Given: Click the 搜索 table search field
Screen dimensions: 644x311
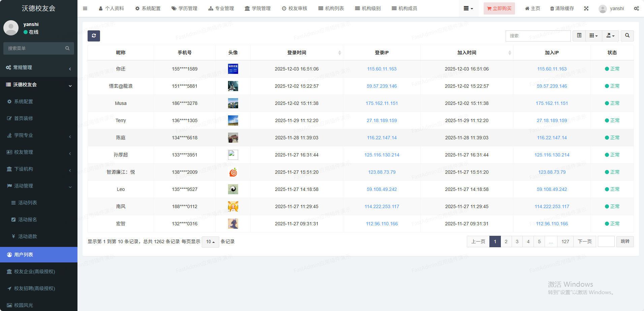Looking at the screenshot, I should [538, 36].
